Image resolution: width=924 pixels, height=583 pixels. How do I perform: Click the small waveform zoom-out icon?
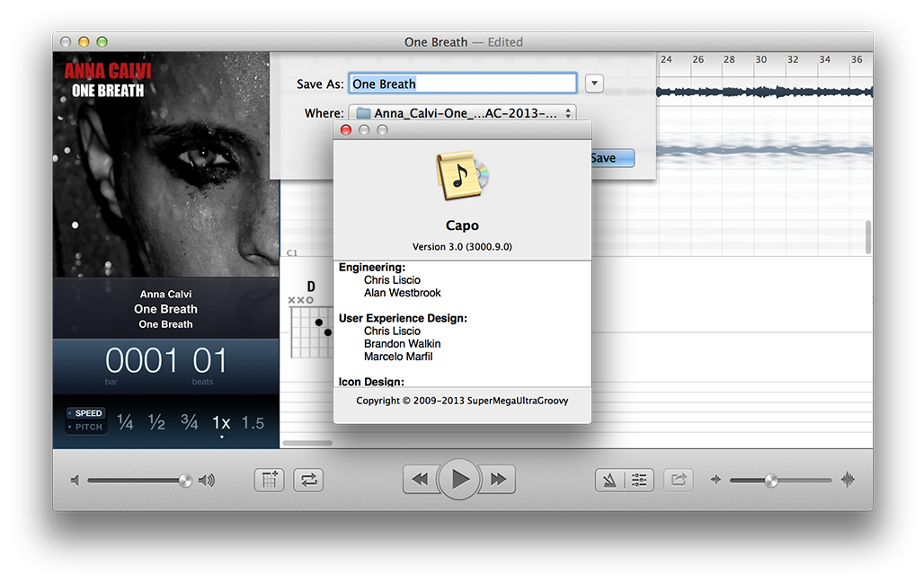click(715, 480)
